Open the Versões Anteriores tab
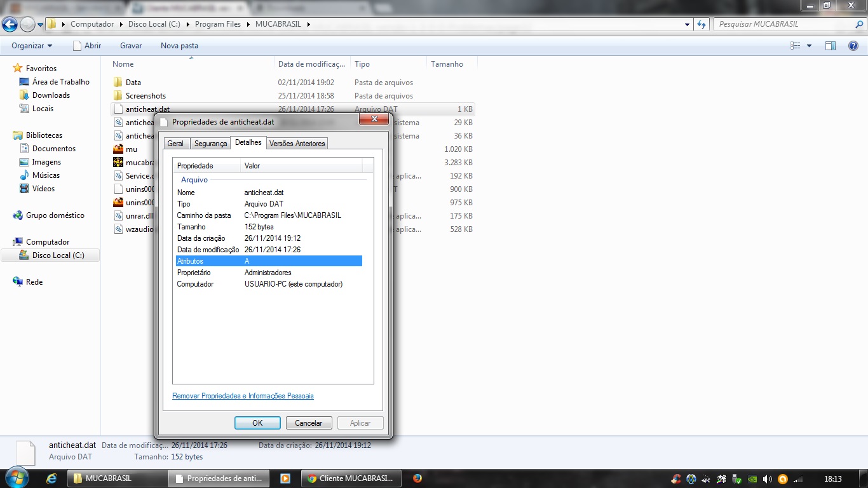 [297, 144]
